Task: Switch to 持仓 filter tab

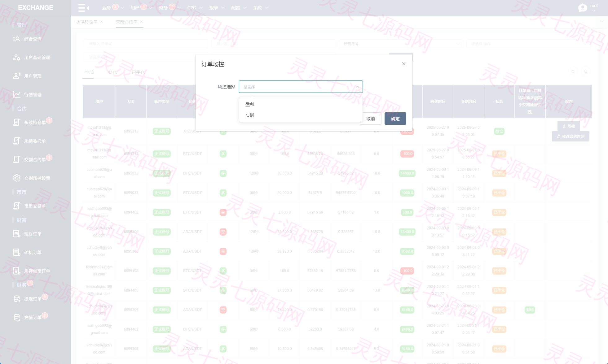Action: (x=112, y=72)
